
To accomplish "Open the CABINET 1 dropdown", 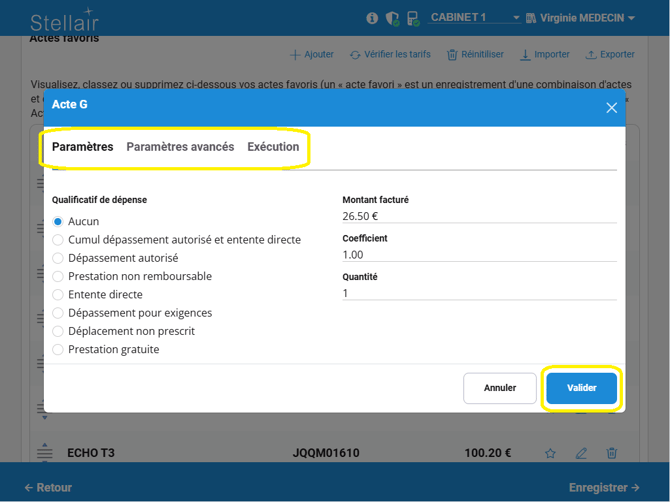I will [x=475, y=18].
